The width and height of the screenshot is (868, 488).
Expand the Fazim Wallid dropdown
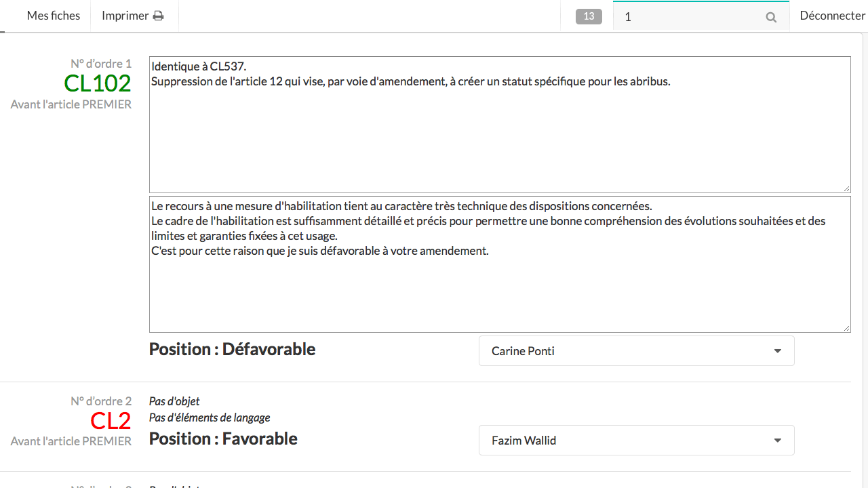point(636,441)
